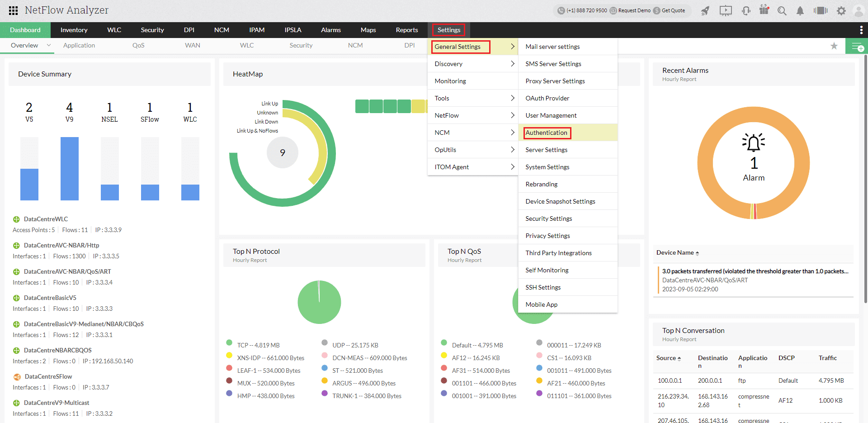Click the first green HeatMap cell

tap(362, 106)
